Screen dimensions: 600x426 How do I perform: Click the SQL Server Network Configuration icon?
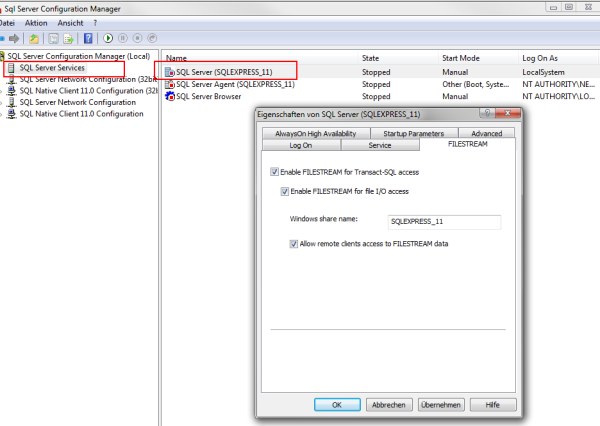click(x=12, y=102)
